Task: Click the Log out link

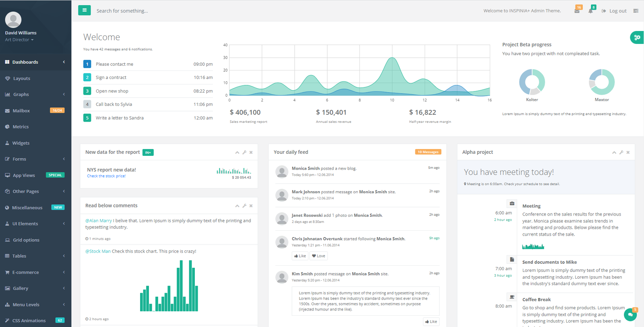Action: point(617,11)
